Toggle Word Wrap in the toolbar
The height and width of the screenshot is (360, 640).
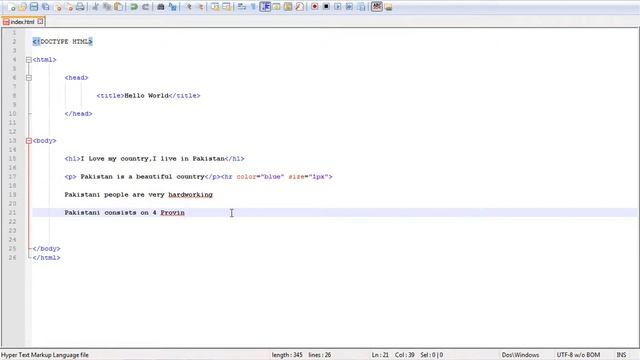coord(241,7)
